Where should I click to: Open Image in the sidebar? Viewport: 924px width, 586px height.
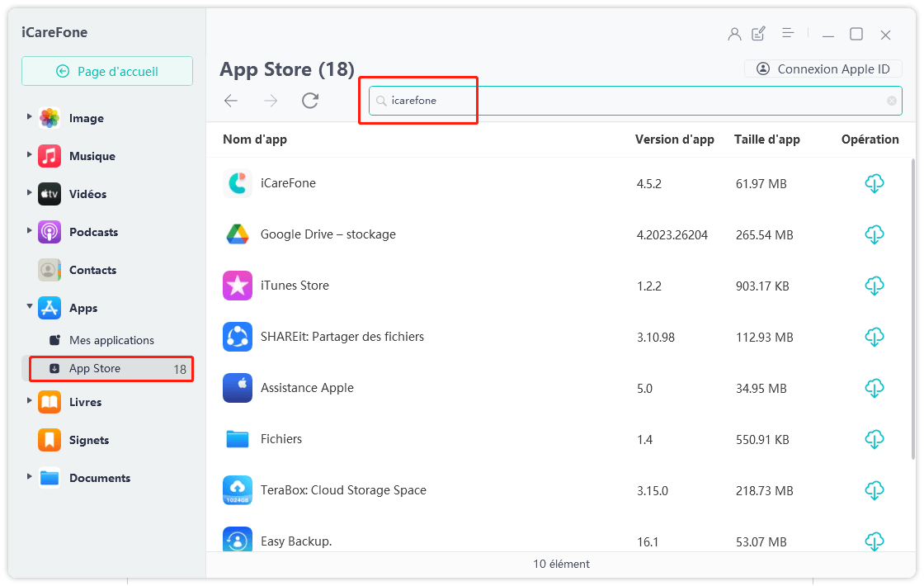(86, 119)
